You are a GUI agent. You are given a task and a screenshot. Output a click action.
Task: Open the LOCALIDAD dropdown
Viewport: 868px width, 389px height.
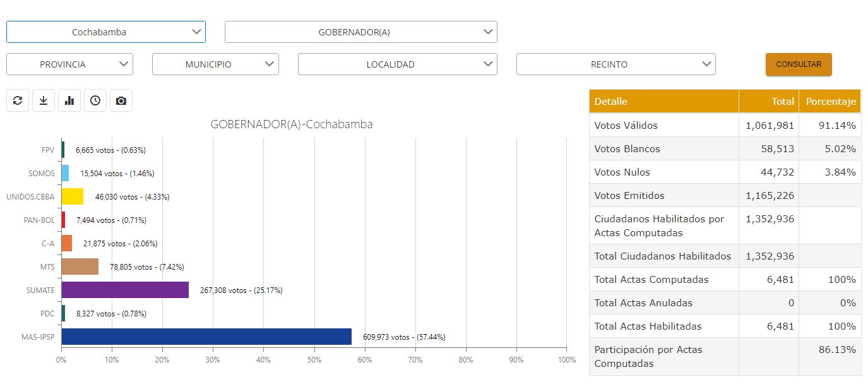pyautogui.click(x=397, y=64)
